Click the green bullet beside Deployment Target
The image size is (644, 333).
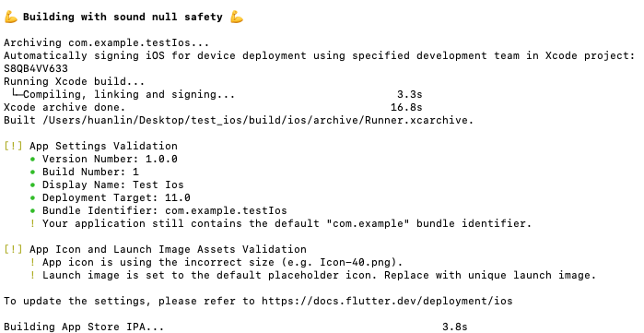click(x=33, y=197)
